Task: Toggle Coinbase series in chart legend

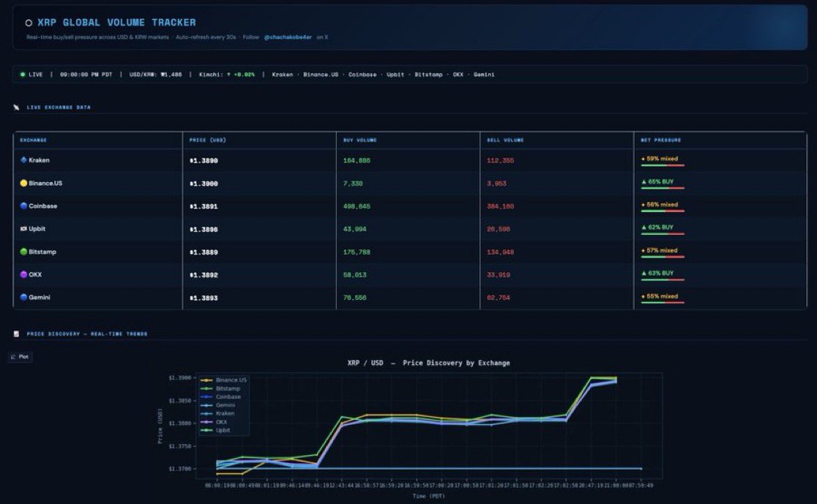Action: (221, 396)
